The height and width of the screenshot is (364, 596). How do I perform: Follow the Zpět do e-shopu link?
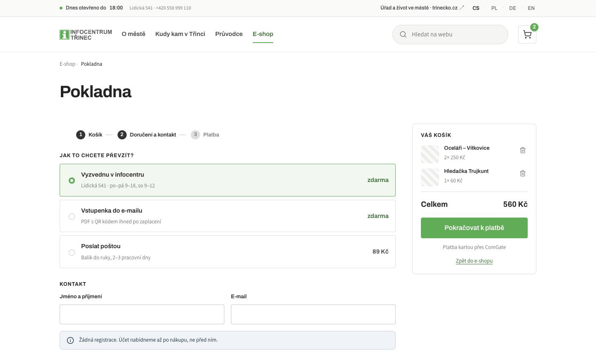click(x=474, y=261)
